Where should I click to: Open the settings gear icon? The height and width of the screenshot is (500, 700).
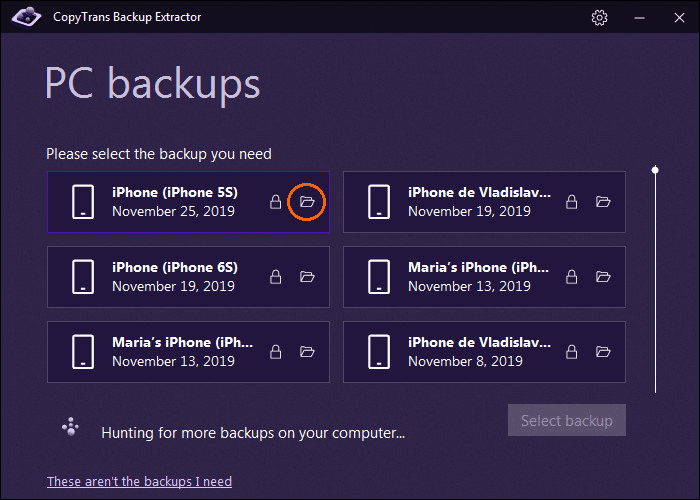599,17
